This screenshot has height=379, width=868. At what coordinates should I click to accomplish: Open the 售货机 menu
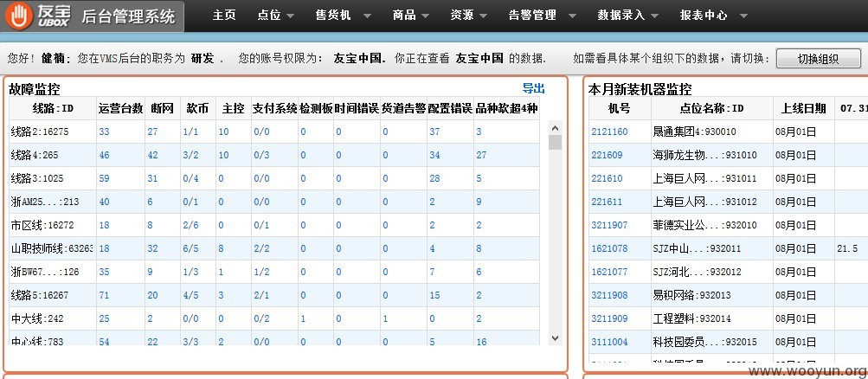[x=333, y=16]
